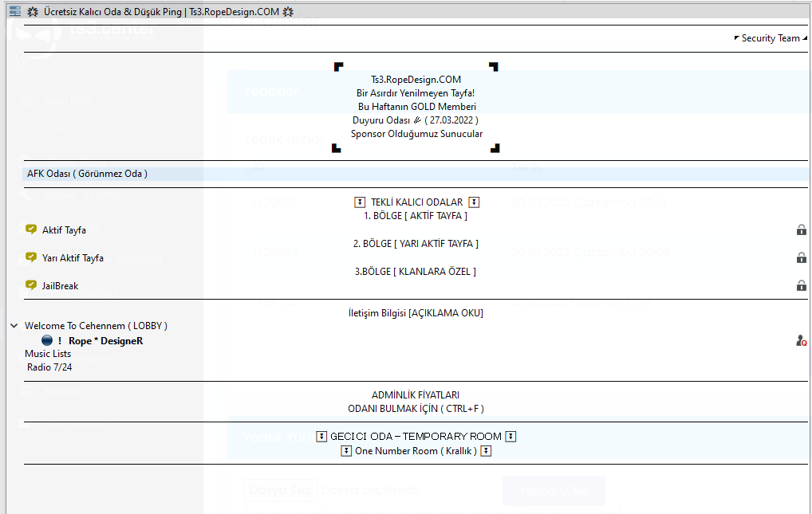Select the Aktif Tayfa channel

click(x=65, y=230)
